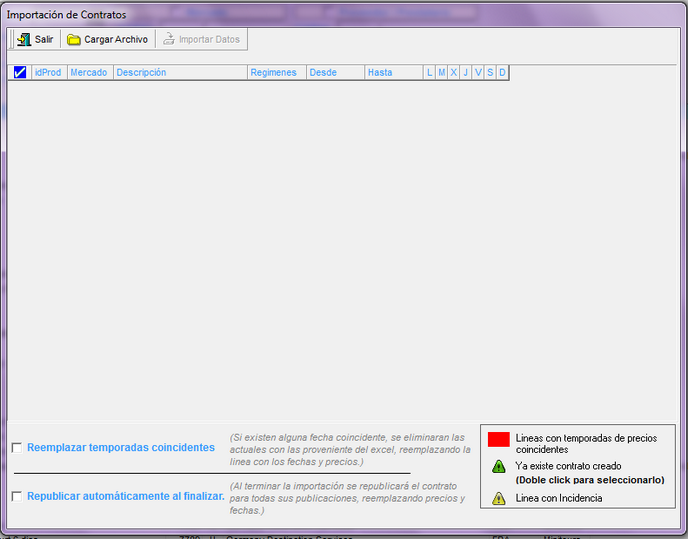Click the J (jueves) column header

click(x=466, y=72)
